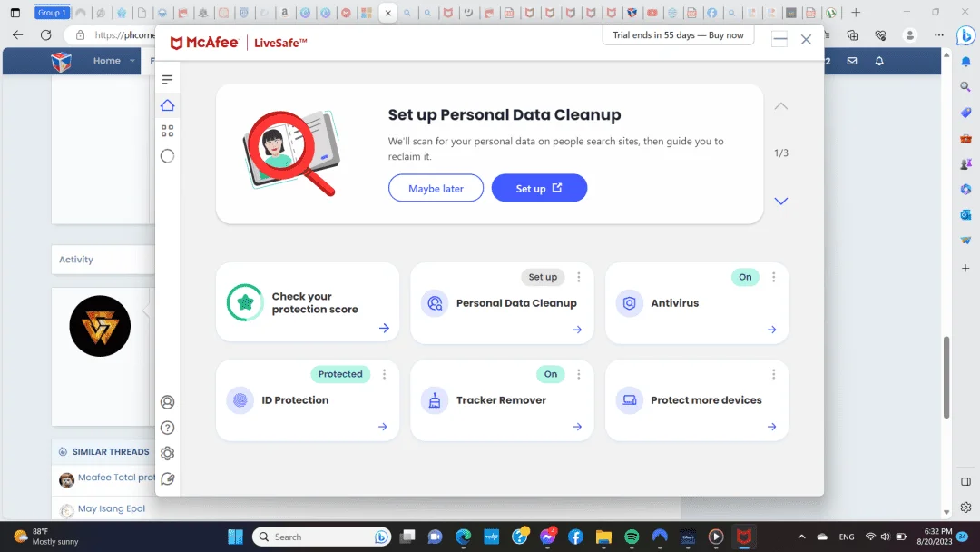Viewport: 980px width, 552px height.
Task: Close the active browser tab
Action: pyautogui.click(x=387, y=13)
